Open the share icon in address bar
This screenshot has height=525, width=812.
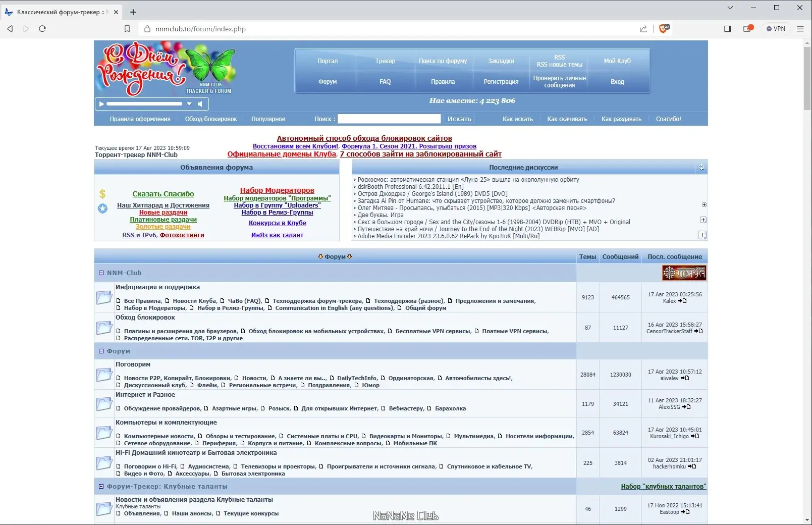pyautogui.click(x=643, y=29)
